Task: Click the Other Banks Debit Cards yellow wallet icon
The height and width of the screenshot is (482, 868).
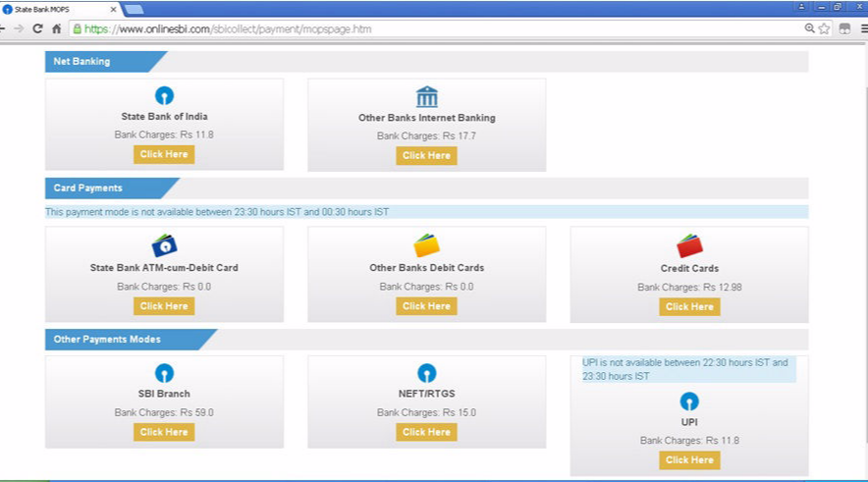Action: point(426,245)
